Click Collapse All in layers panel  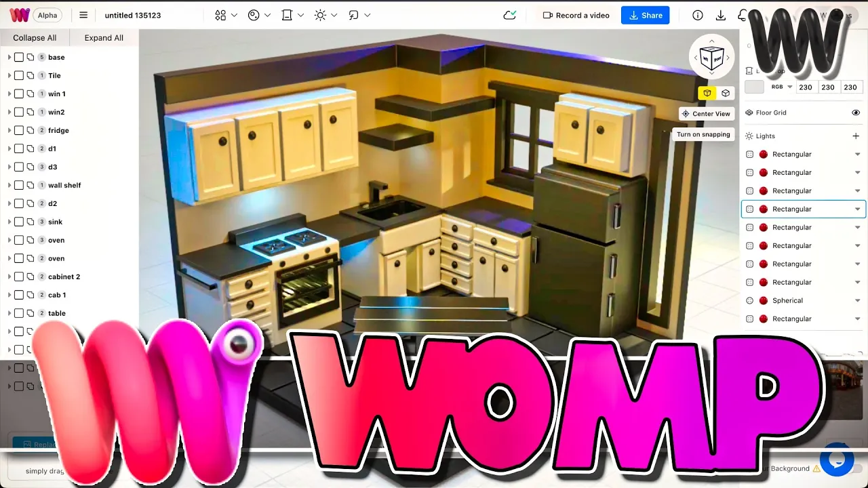[35, 38]
